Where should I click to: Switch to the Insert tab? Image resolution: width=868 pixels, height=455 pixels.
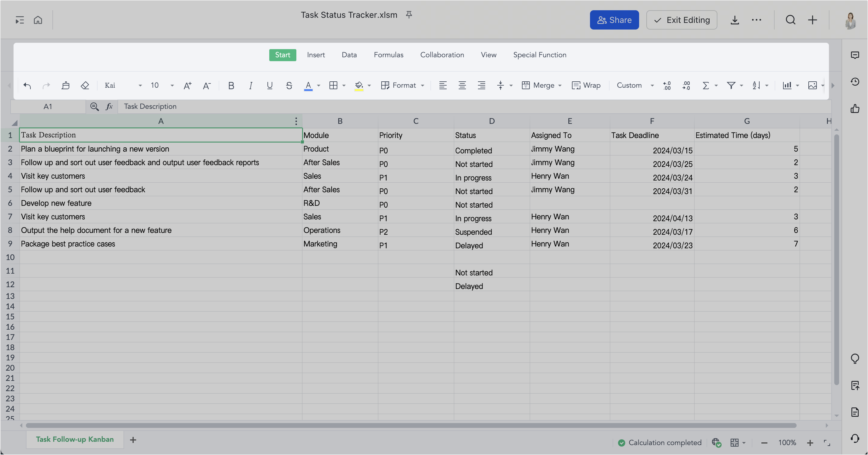(316, 55)
